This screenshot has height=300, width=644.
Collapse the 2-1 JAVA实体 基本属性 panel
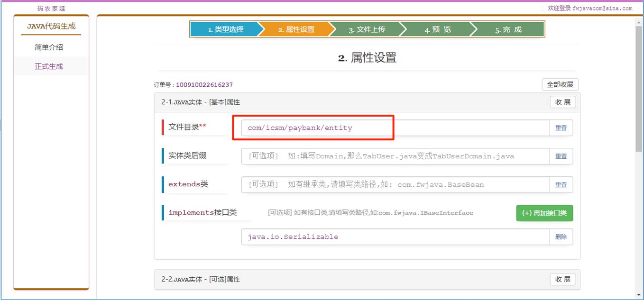(x=562, y=102)
